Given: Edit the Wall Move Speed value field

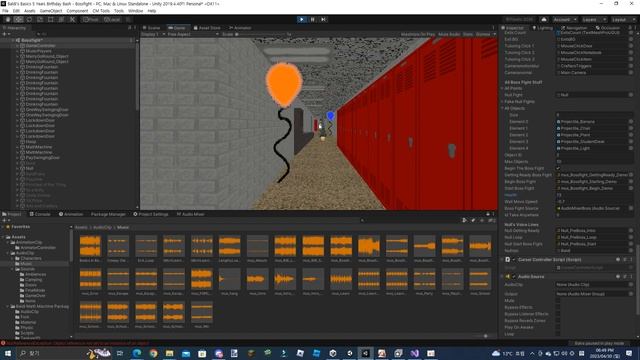Looking at the screenshot, I should (595, 202).
